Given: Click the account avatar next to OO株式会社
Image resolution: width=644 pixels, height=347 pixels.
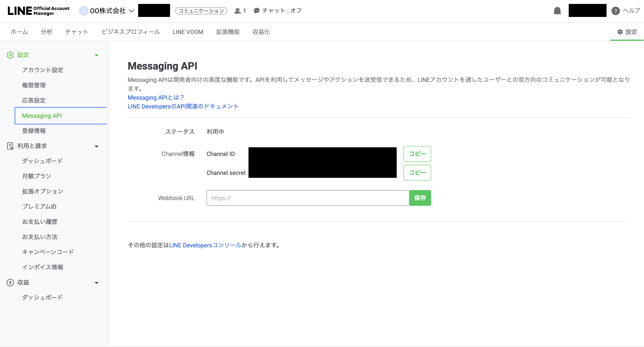Looking at the screenshot, I should pos(84,11).
